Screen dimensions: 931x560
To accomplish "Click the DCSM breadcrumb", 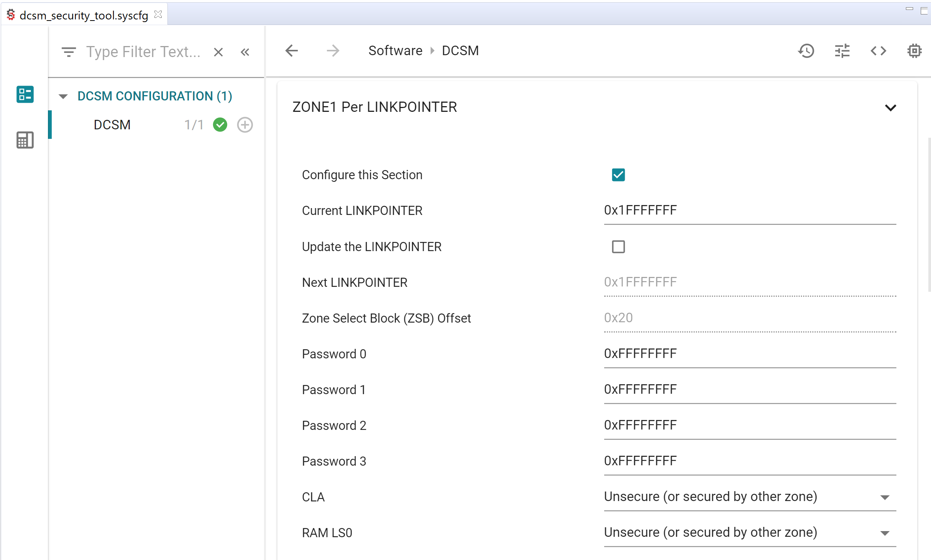I will click(460, 51).
